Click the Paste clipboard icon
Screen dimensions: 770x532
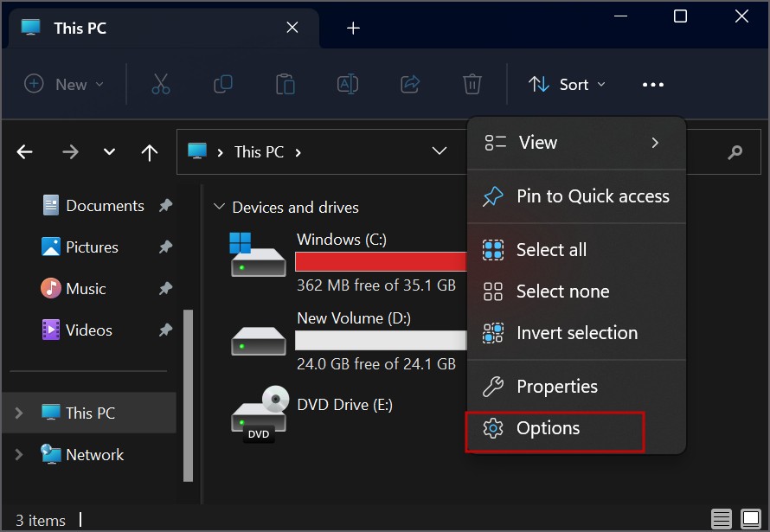point(286,85)
